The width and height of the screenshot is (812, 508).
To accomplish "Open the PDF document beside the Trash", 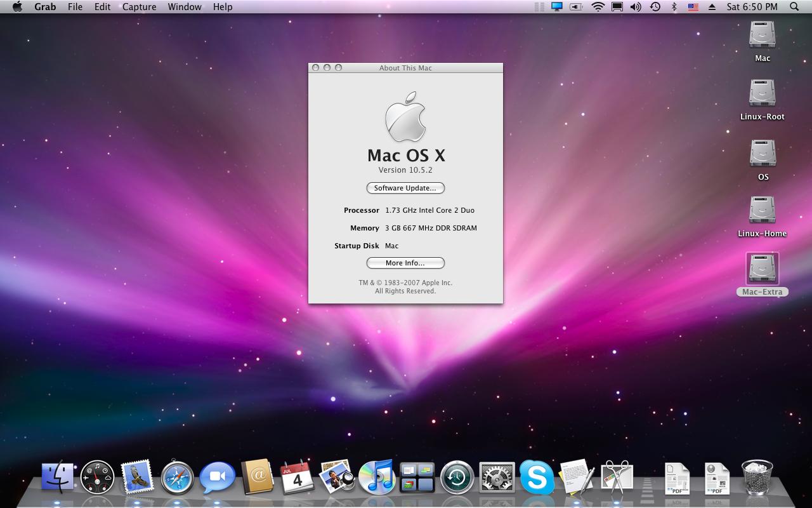I will click(x=717, y=478).
